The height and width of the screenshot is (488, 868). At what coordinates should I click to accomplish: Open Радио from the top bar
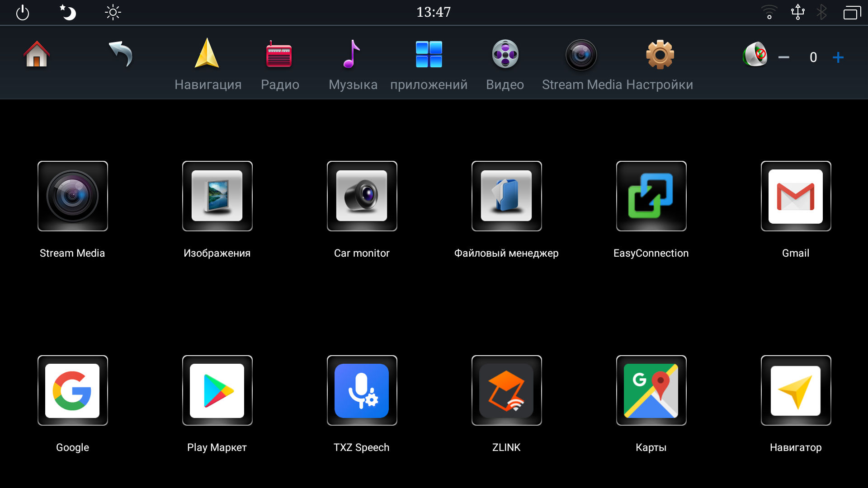tap(280, 65)
